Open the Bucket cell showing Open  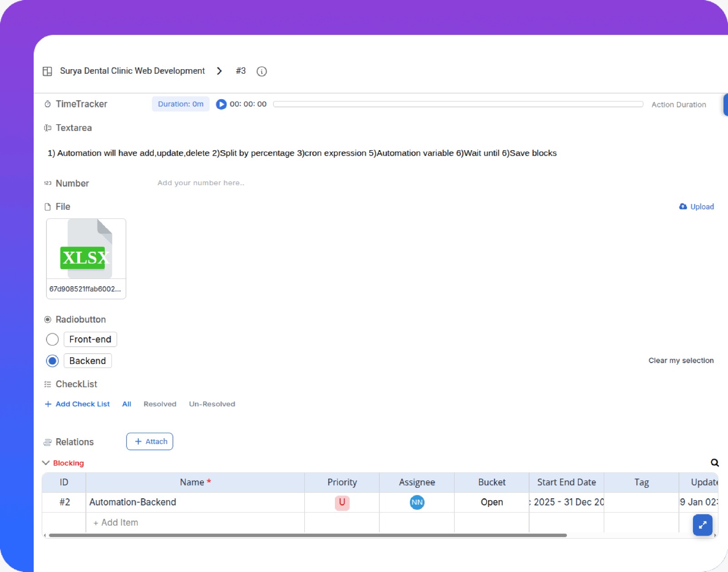point(491,502)
